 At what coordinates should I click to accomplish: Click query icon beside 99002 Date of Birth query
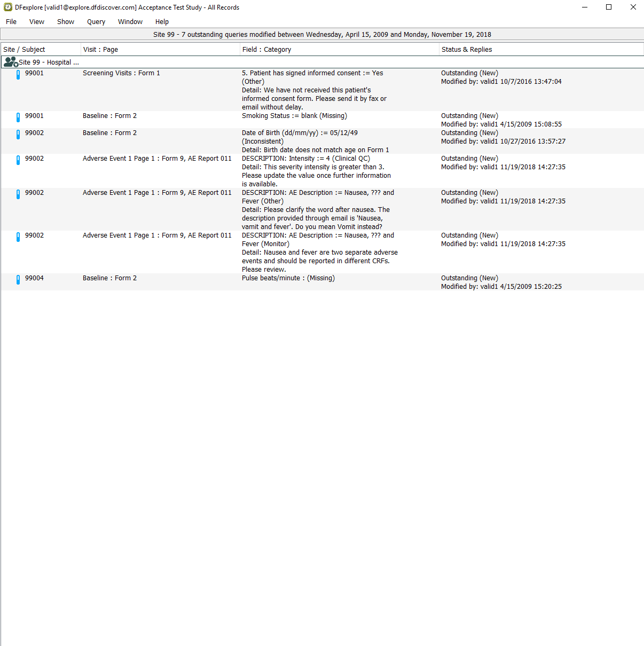tap(18, 135)
